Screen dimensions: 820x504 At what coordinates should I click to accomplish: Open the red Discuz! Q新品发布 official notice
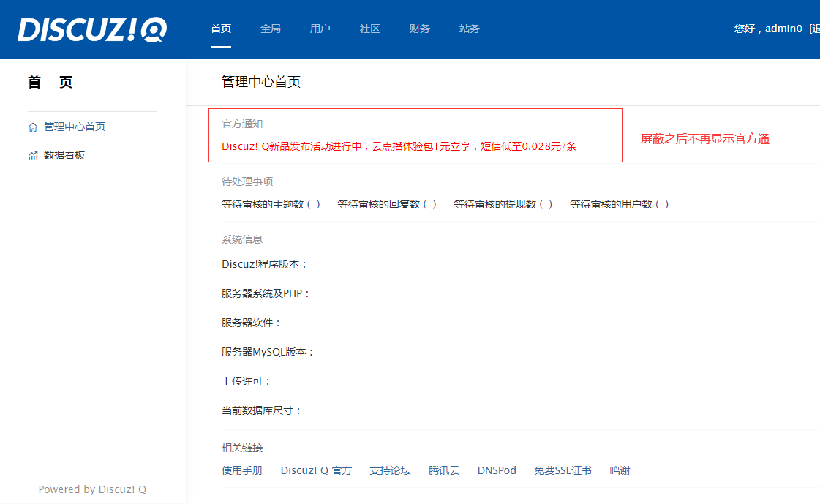tap(399, 146)
